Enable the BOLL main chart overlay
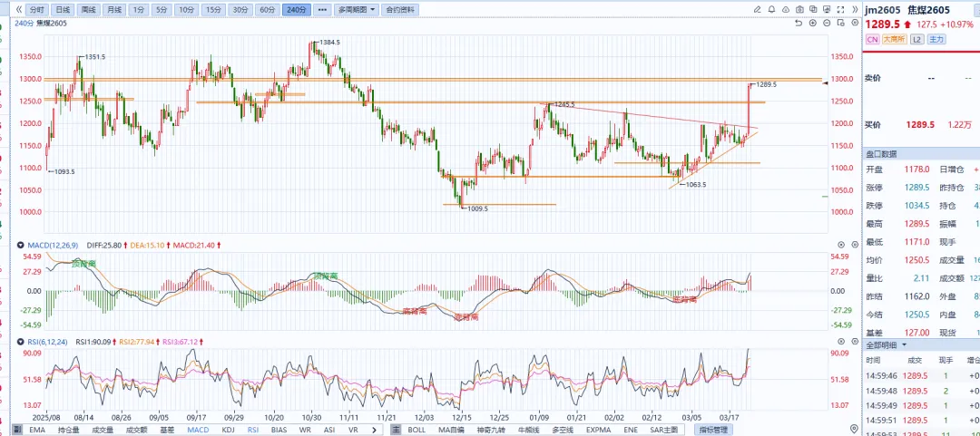980x436 pixels. tap(416, 430)
